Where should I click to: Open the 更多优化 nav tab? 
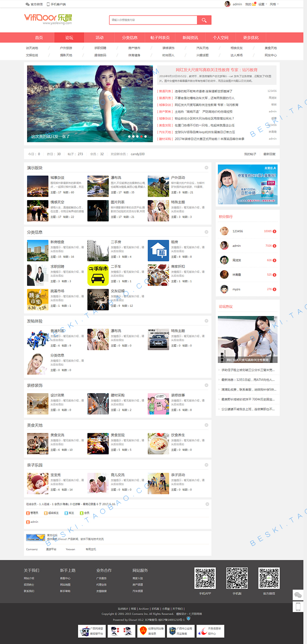tap(251, 38)
